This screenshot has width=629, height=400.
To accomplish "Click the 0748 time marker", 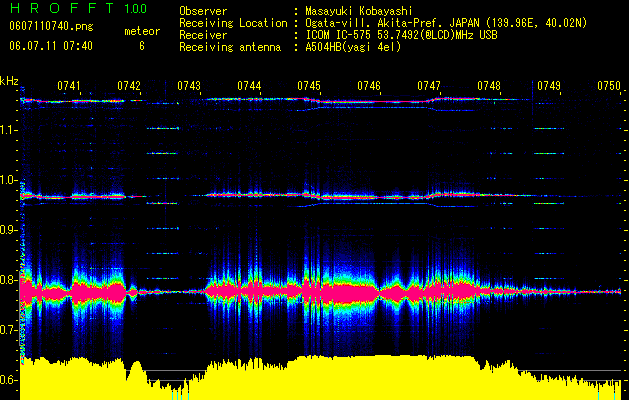I will tap(489, 86).
